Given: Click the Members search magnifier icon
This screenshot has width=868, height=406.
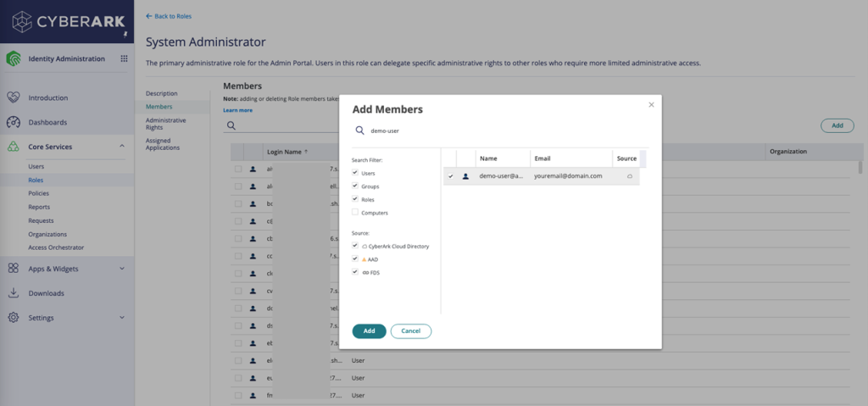Looking at the screenshot, I should [231, 125].
